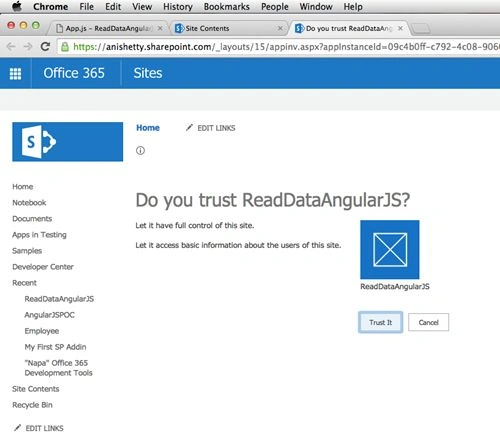Open Samples in the left navigation
500x440 pixels.
coord(27,251)
